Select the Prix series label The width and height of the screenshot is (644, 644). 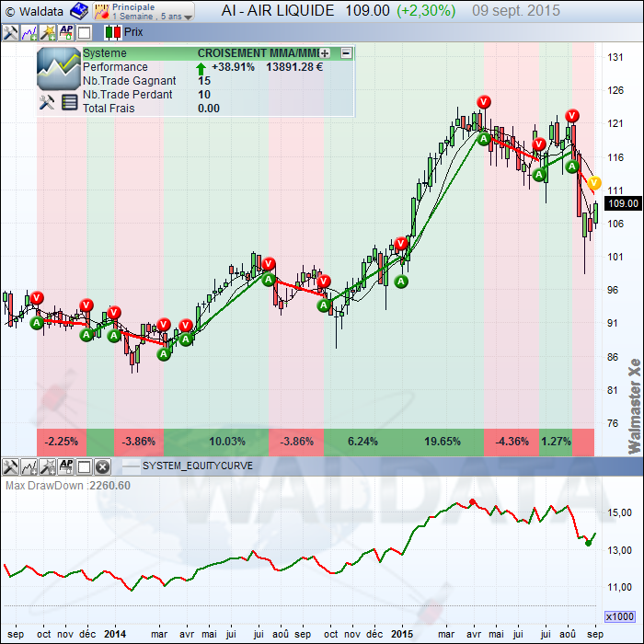coord(133,32)
